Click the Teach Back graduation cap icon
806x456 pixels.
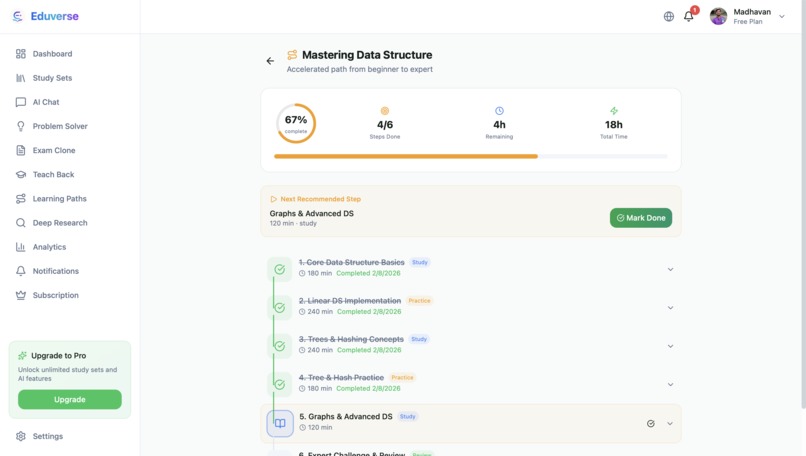click(x=21, y=174)
